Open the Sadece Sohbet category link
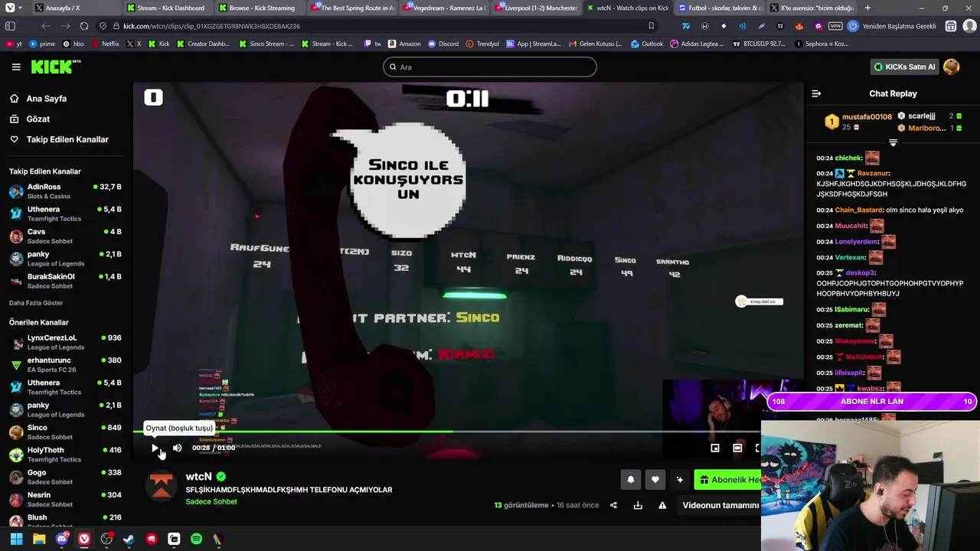980x551 pixels. pos(211,501)
